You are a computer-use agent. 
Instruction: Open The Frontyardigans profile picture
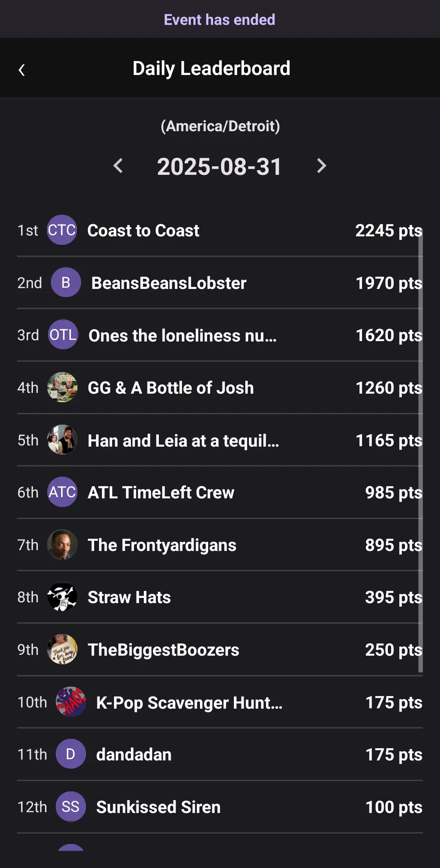pyautogui.click(x=62, y=545)
